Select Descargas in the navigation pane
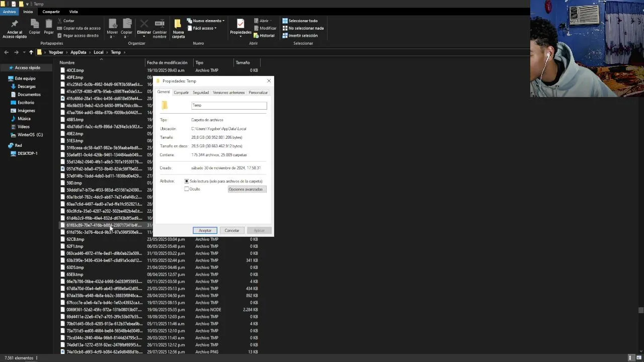Screen dimensions: 644x362 (27, 86)
